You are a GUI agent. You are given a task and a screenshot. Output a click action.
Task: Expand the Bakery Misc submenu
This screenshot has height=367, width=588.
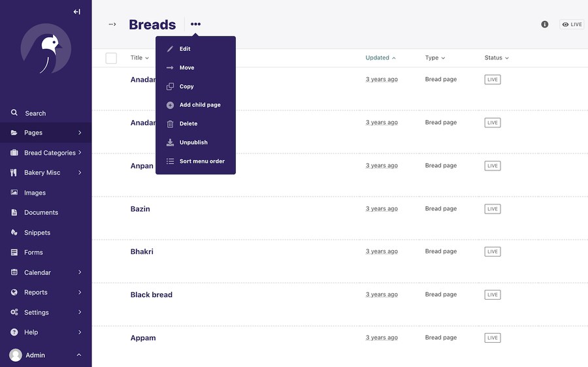(x=46, y=172)
